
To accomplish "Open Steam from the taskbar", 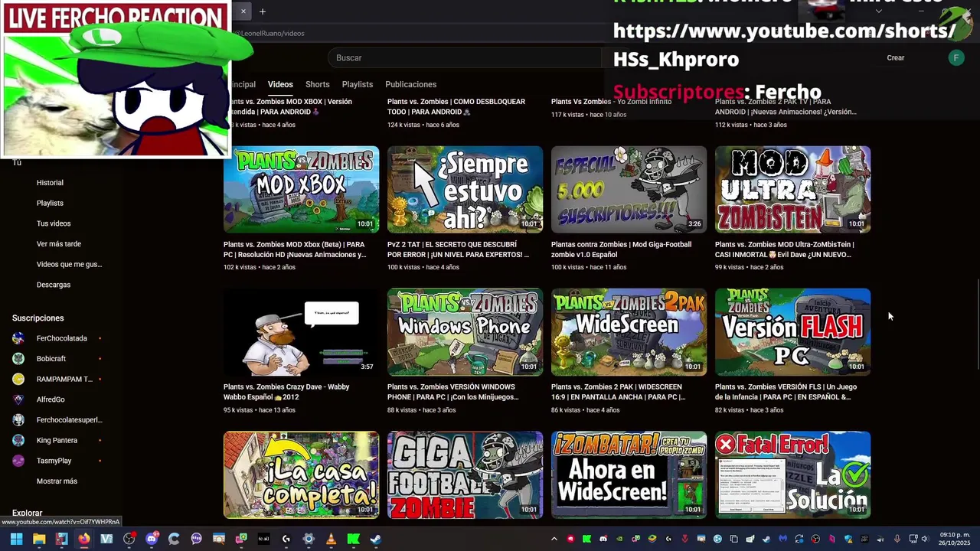I will click(x=376, y=539).
